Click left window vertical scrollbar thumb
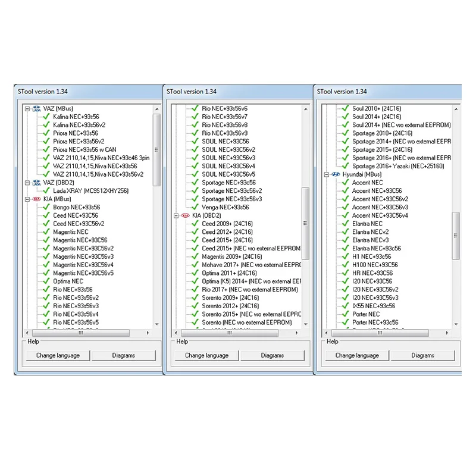 point(156,150)
